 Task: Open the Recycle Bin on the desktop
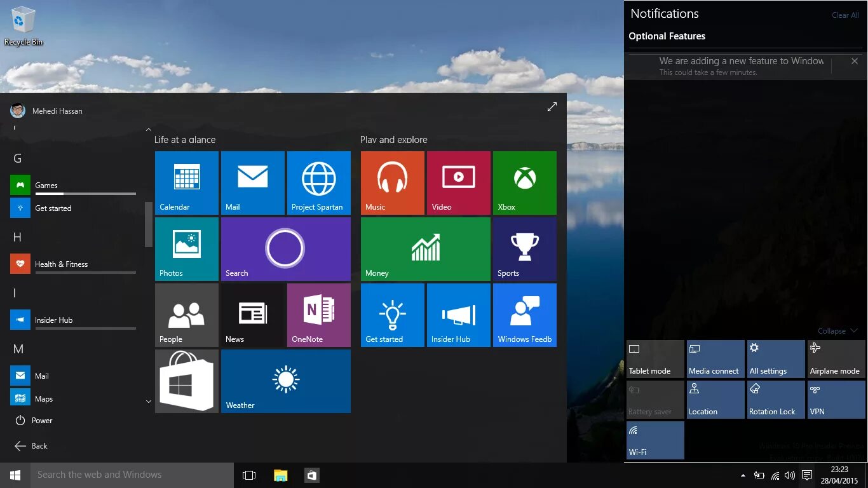click(x=24, y=26)
